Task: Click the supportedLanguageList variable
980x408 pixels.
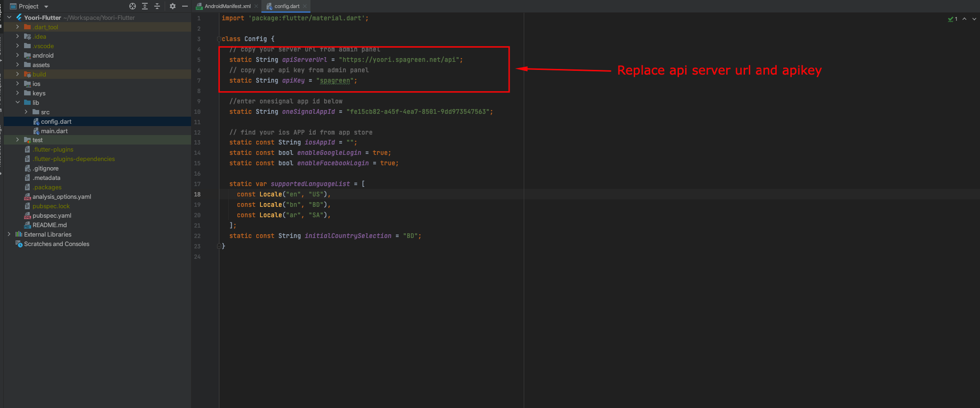Action: (x=310, y=184)
